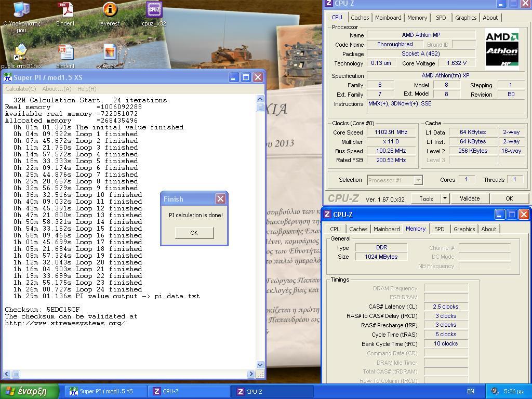Select the Caches tab in upper CPU-Z
532x399 pixels.
[x=360, y=18]
